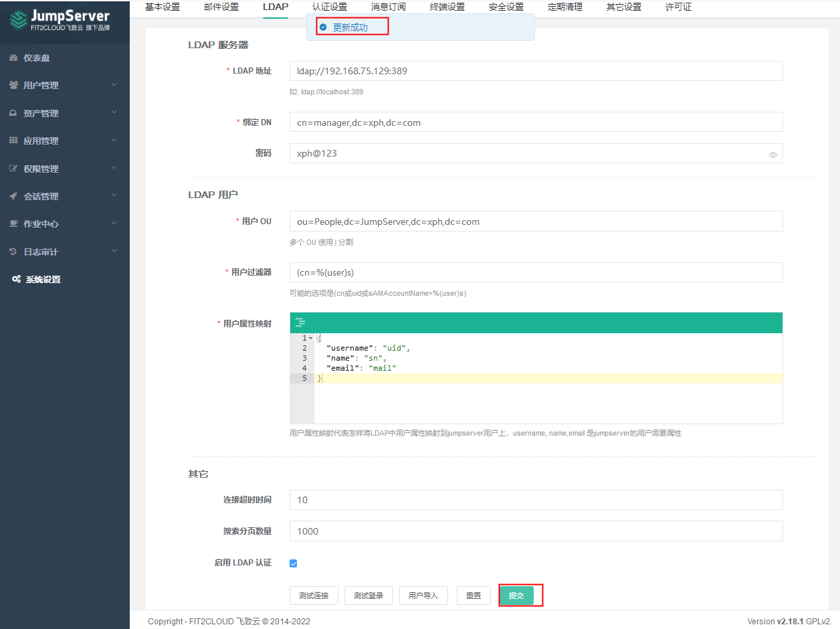This screenshot has width=840, height=629.
Task: Expand the 日志审计 menu chevron
Action: (x=114, y=252)
